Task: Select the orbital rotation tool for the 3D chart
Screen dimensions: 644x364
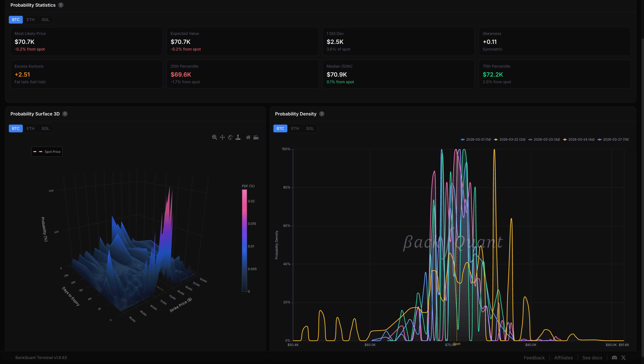Action: pyautogui.click(x=230, y=137)
